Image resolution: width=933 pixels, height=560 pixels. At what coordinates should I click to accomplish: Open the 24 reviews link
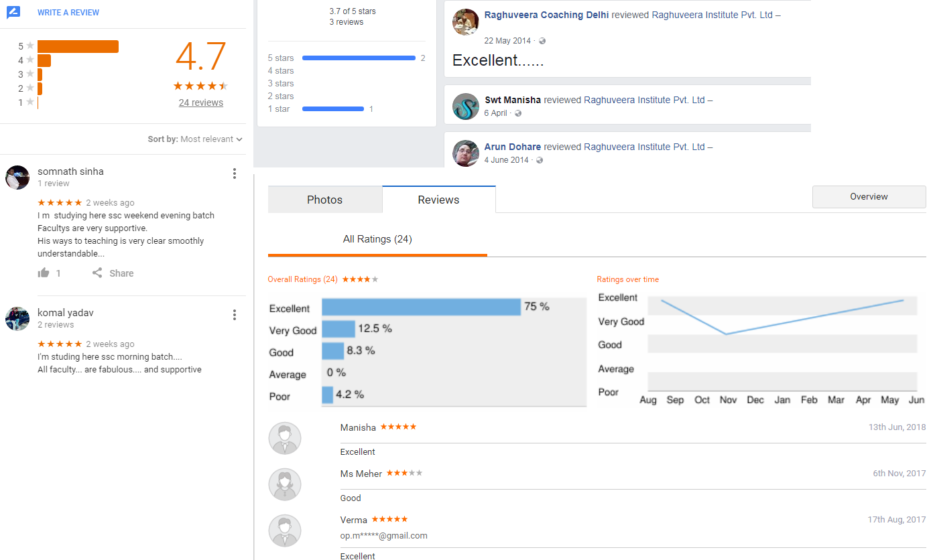pos(201,102)
